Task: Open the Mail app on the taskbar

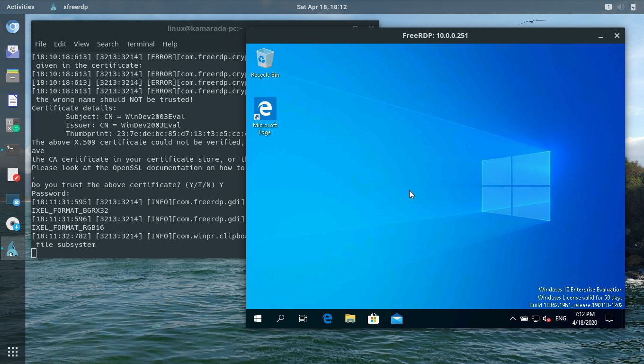Action: tap(396, 318)
